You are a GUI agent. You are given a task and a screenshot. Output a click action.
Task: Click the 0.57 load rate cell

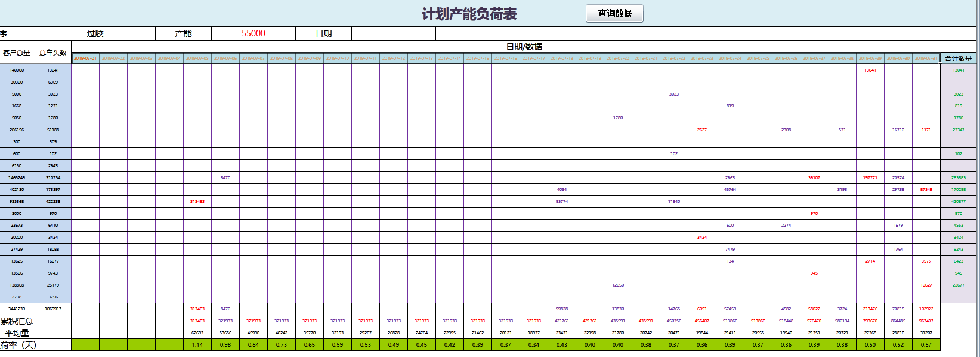click(x=926, y=345)
